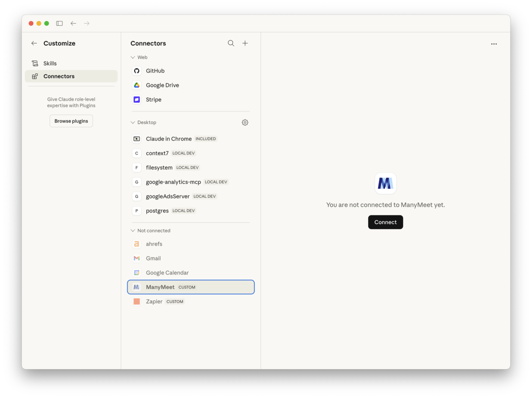Open the Google Drive connector
532x398 pixels.
click(162, 85)
